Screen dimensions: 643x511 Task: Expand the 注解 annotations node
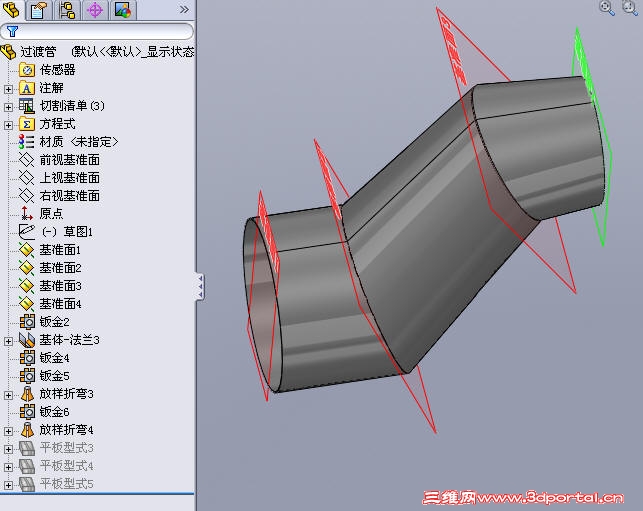coord(8,89)
